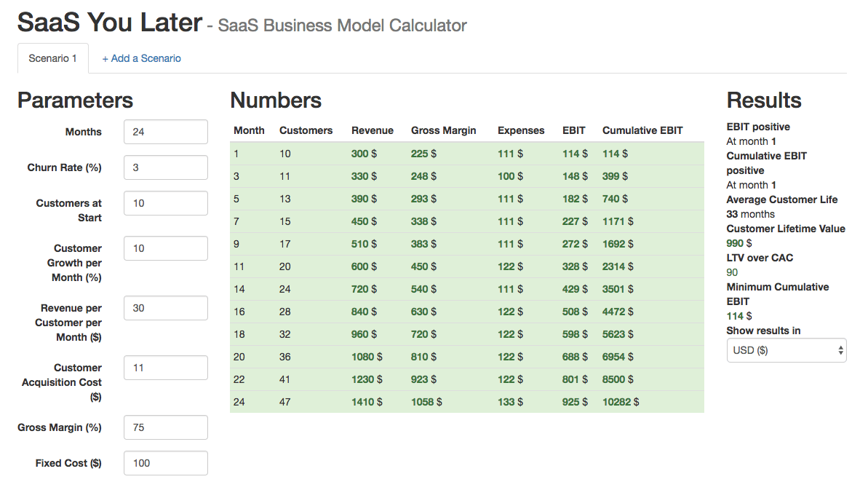Image resolution: width=868 pixels, height=490 pixels.
Task: Select the Gross Margin column header
Action: (x=443, y=130)
